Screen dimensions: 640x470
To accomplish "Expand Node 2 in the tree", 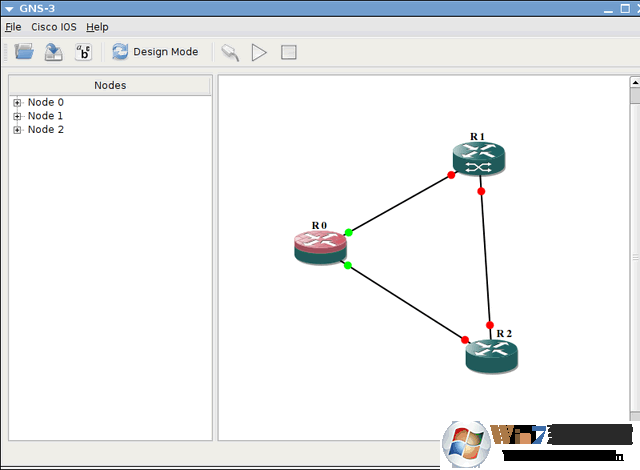I will click(17, 130).
